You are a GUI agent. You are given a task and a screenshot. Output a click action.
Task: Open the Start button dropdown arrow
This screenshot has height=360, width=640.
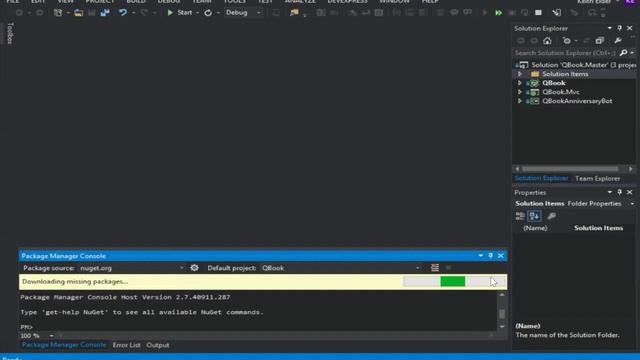point(198,13)
